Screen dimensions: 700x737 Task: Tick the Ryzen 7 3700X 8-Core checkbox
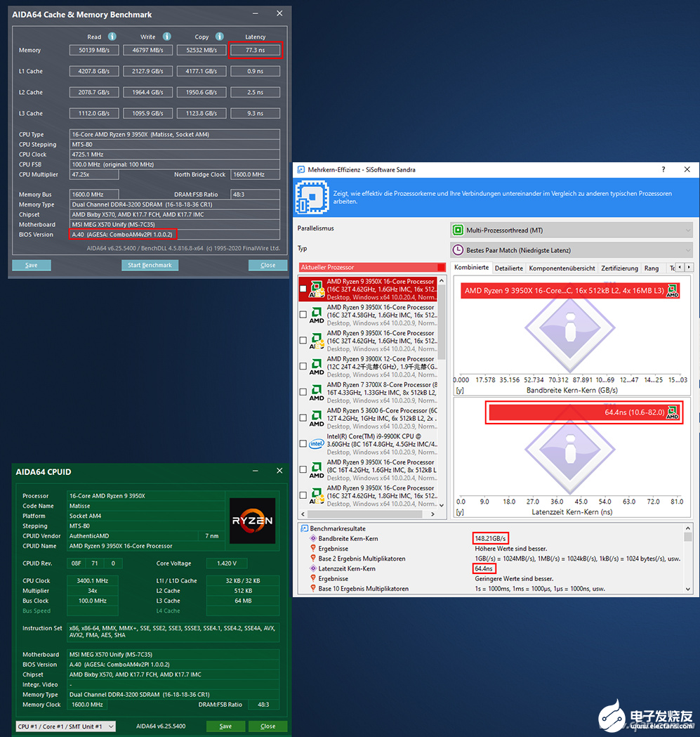pos(303,392)
